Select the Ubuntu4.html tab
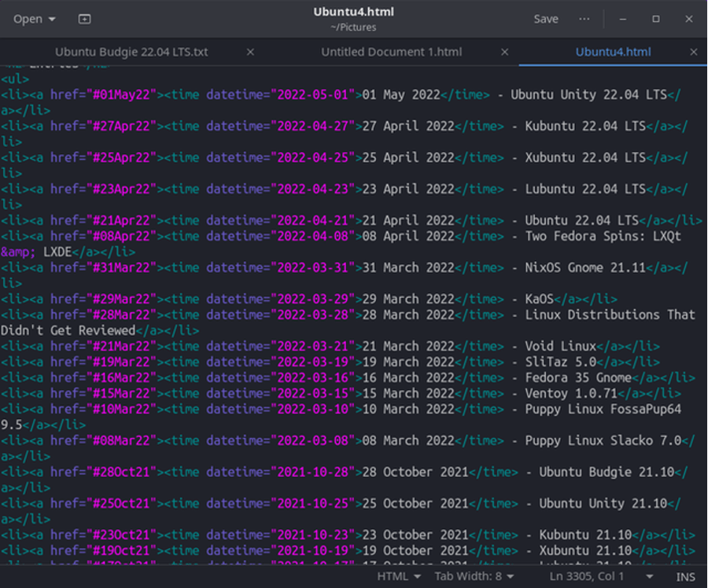 (613, 52)
